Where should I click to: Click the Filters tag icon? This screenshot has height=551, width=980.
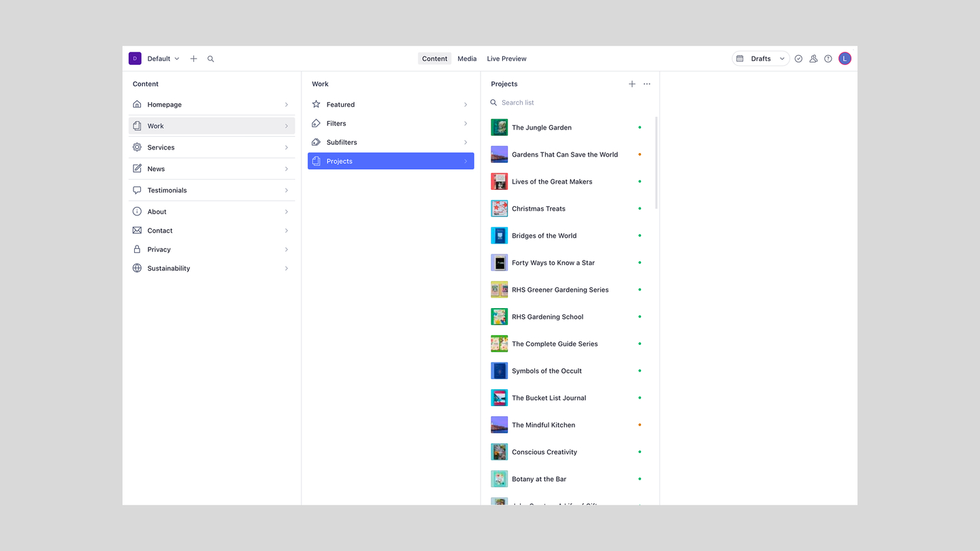tap(316, 123)
